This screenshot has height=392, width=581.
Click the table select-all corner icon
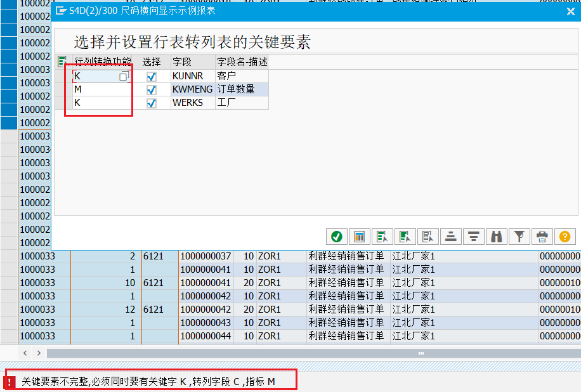[62, 62]
